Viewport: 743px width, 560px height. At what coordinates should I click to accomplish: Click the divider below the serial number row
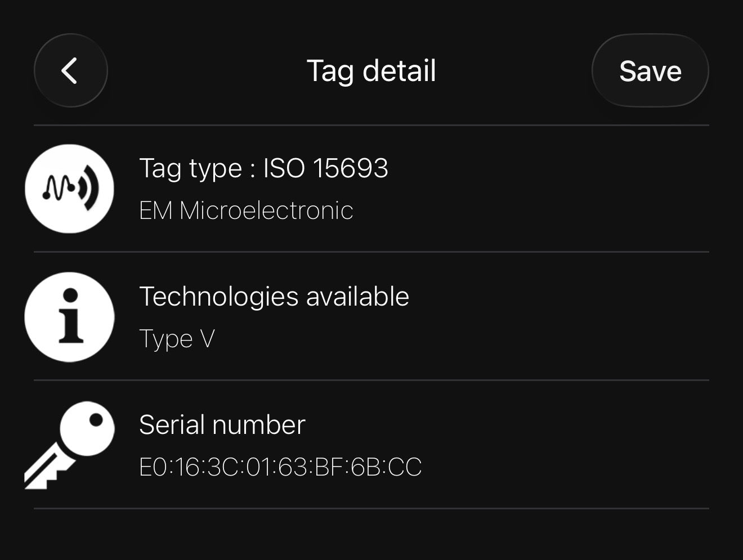pyautogui.click(x=371, y=508)
